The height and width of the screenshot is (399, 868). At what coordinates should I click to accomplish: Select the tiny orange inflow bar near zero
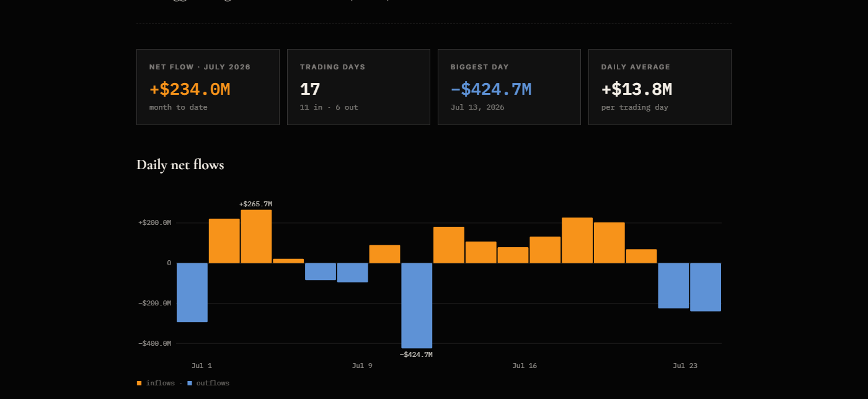[x=288, y=261]
